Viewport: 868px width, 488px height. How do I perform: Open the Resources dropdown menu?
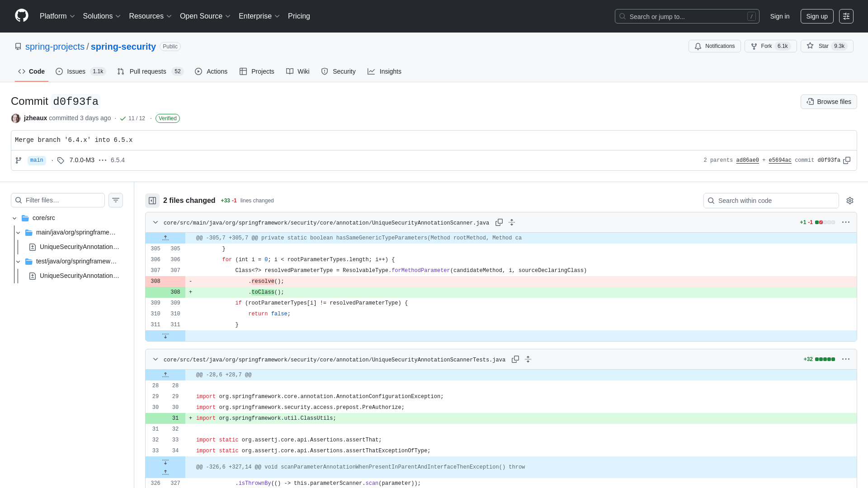coord(151,16)
